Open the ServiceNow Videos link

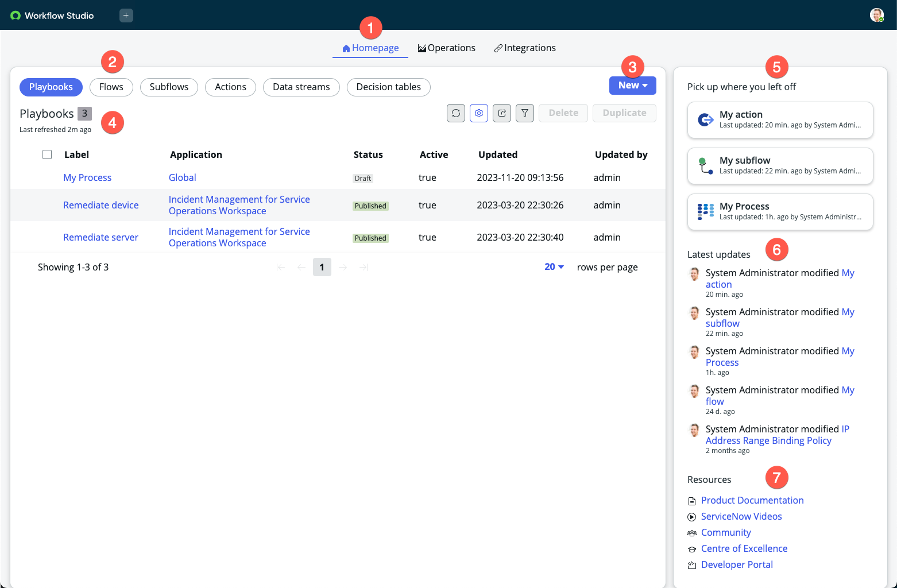(741, 517)
